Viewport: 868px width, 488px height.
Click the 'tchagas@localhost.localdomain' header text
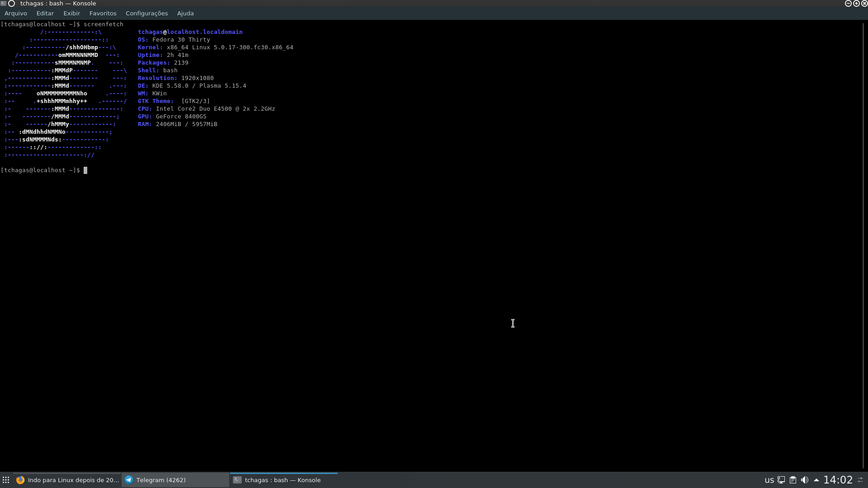coord(190,32)
